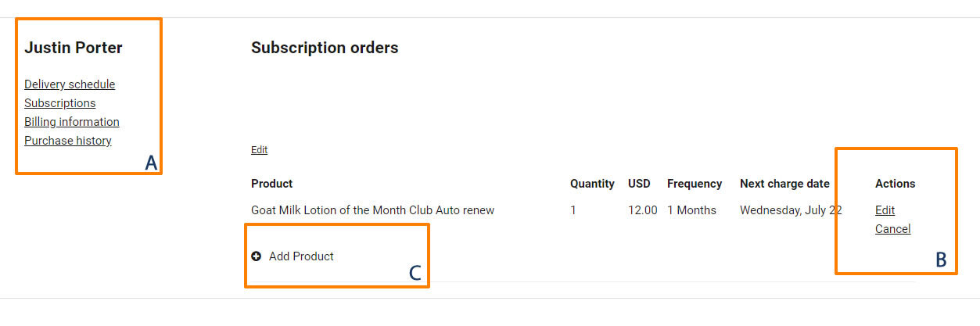Screen dimensions: 980x326
Task: Click the Frequency column header
Action: pos(695,184)
